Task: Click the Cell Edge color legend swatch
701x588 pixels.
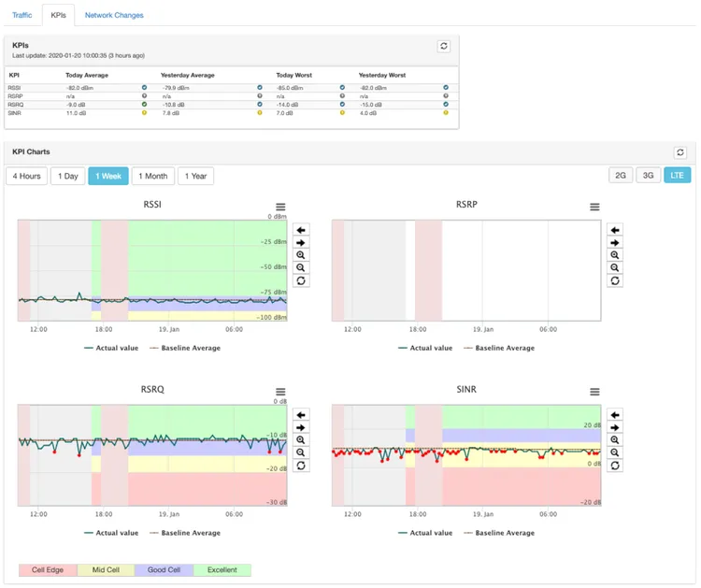Action: (48, 570)
